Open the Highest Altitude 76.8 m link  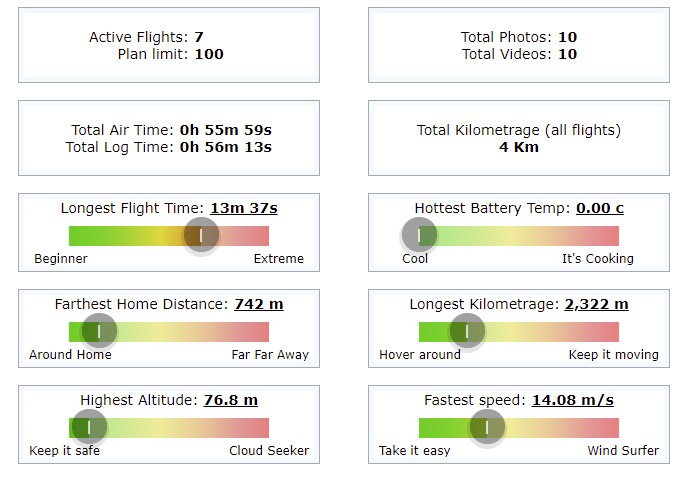231,400
